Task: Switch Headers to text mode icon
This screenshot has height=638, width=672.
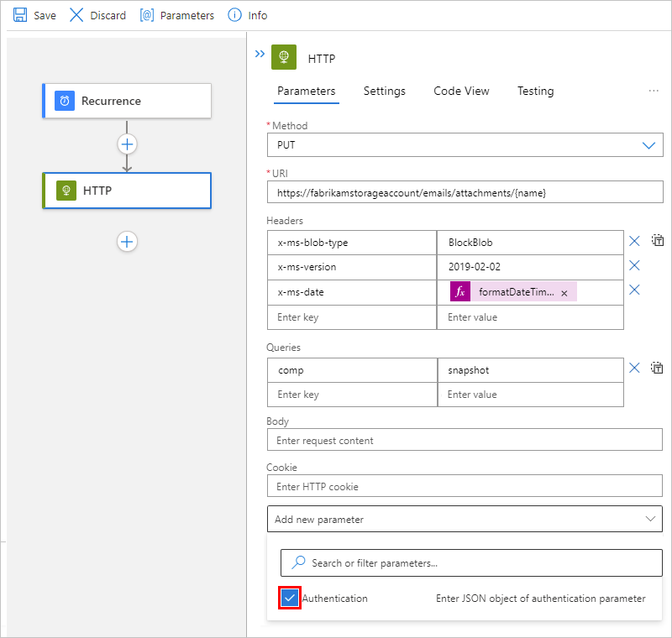Action: click(657, 241)
